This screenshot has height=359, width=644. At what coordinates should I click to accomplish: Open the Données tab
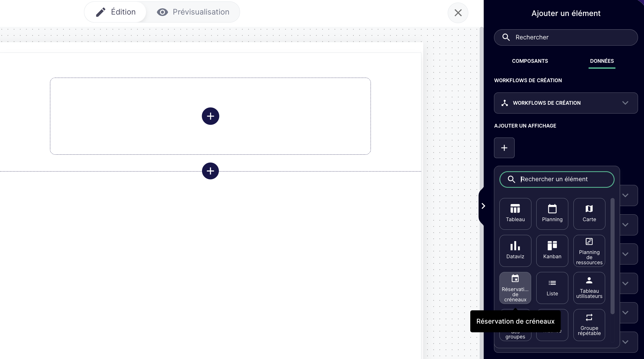click(602, 61)
